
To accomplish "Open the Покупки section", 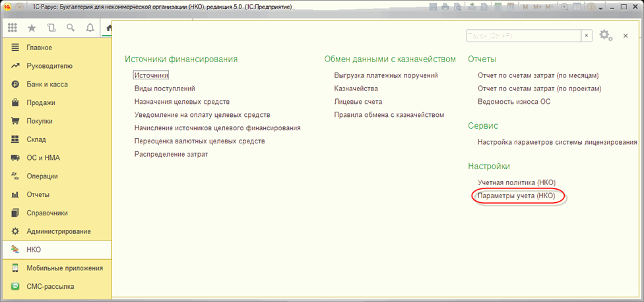I will coord(56,121).
